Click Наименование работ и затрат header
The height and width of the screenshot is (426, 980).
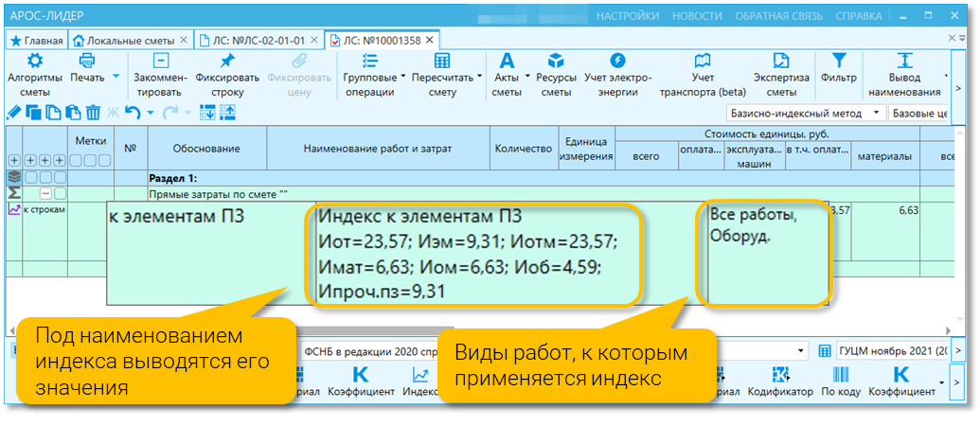[x=378, y=149]
